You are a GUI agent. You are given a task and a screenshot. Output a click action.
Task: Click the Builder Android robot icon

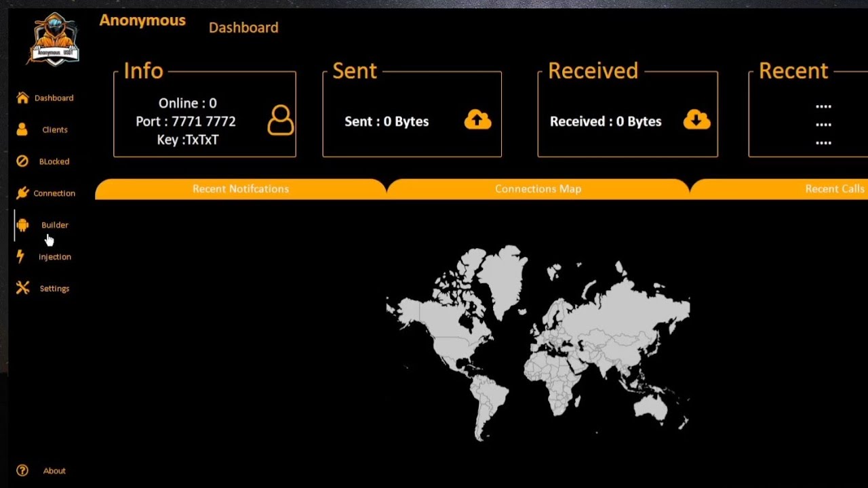click(22, 225)
